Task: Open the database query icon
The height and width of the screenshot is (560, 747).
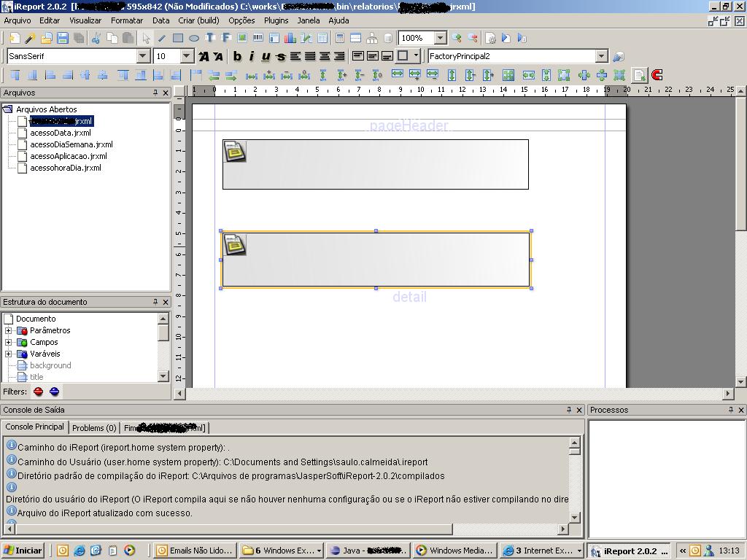Action: [x=388, y=38]
